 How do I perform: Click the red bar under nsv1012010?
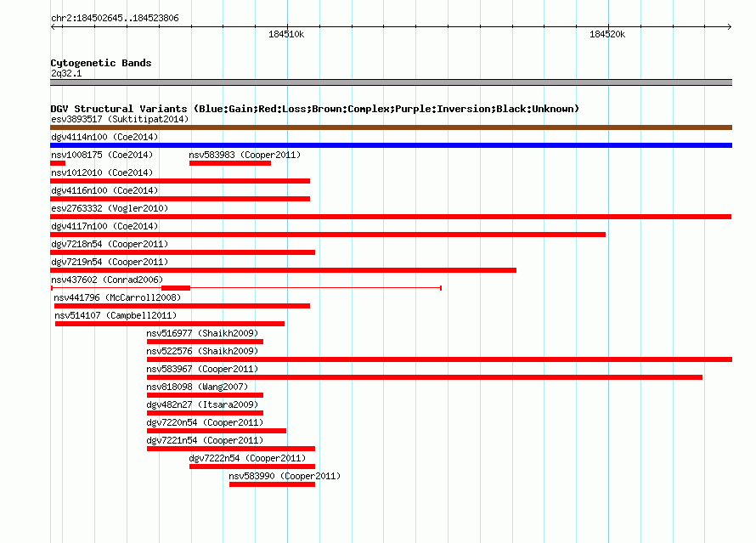tap(180, 181)
